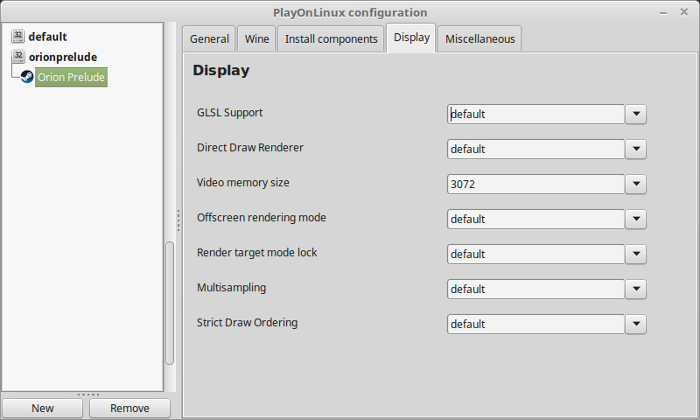700x420 pixels.
Task: Open the Offscreen rendering mode dropdown arrow
Action: coord(636,219)
